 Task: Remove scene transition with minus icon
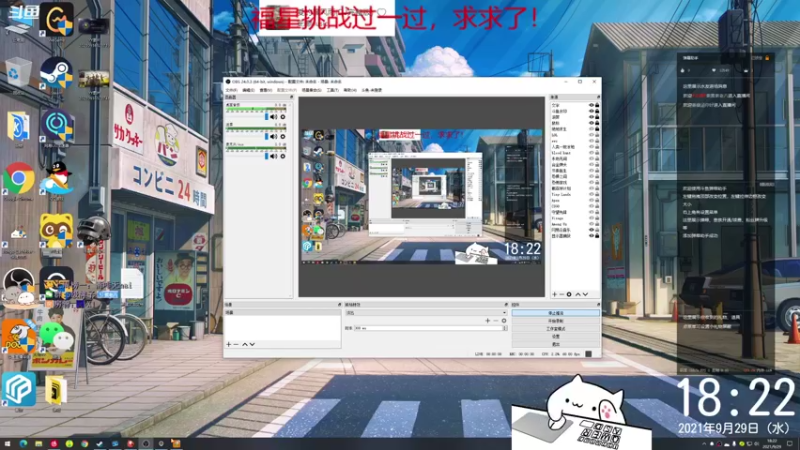[x=495, y=321]
